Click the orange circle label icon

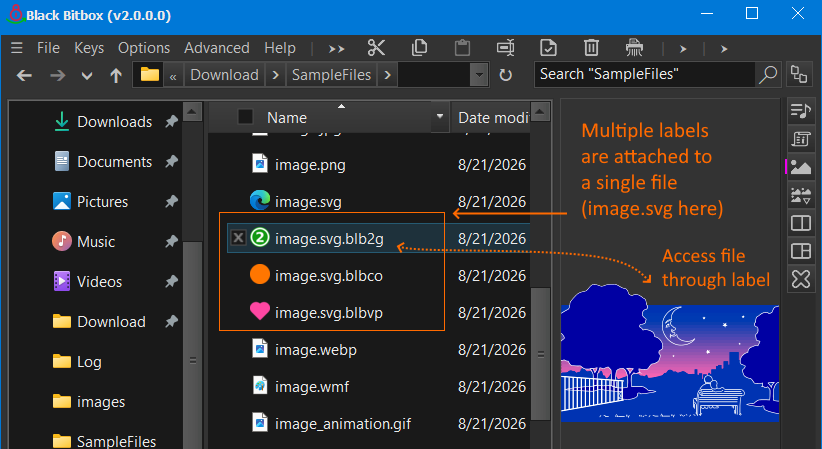tap(259, 274)
